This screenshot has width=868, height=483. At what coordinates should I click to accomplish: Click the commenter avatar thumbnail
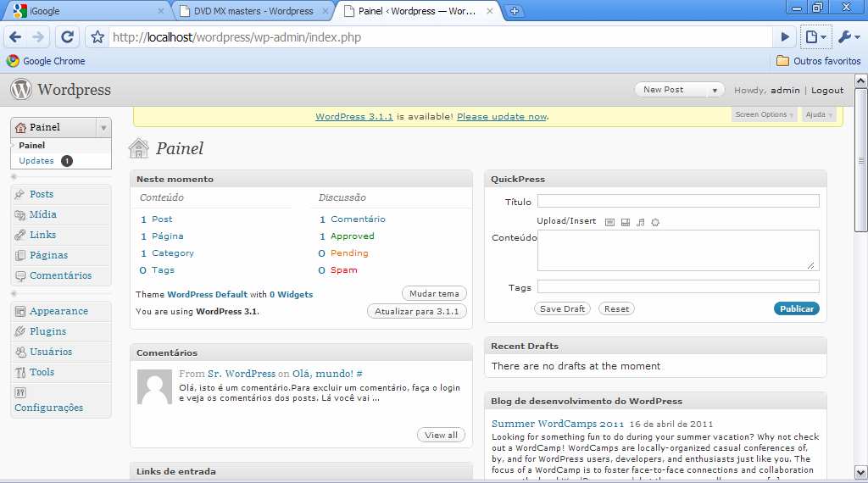(154, 387)
